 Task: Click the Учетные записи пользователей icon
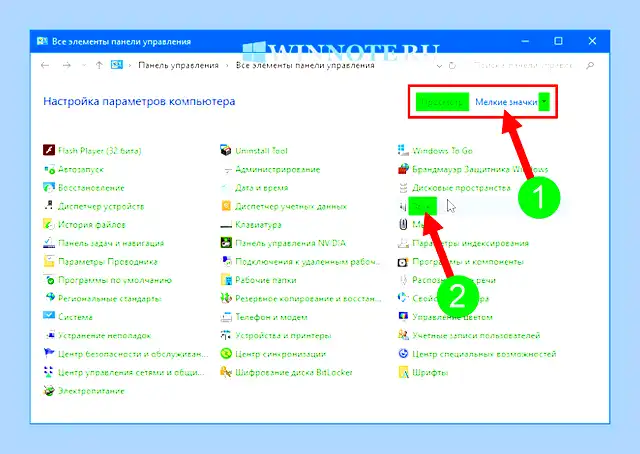403,335
